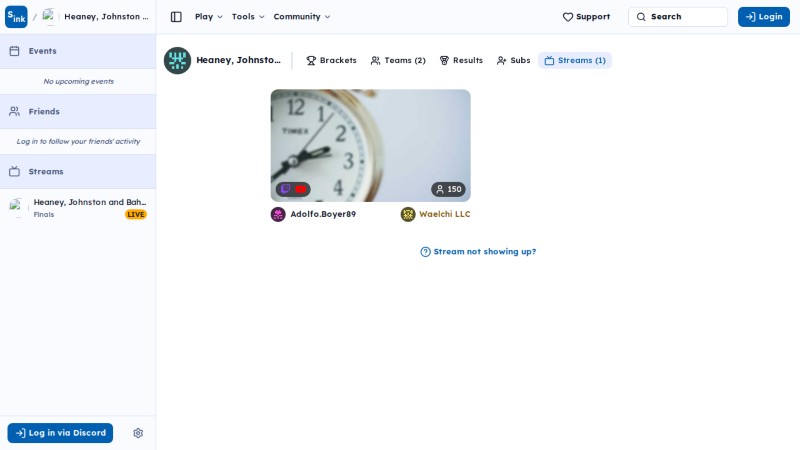The height and width of the screenshot is (450, 800).
Task: Click the help question mark icon
Action: [x=426, y=252]
